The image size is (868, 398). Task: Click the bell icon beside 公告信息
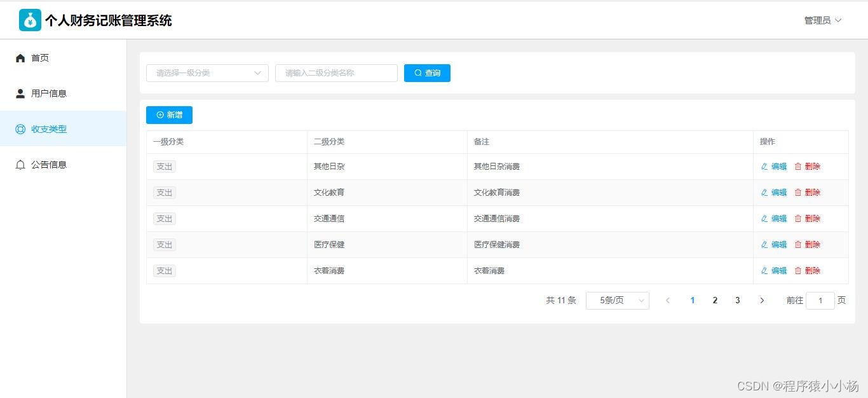(x=20, y=165)
